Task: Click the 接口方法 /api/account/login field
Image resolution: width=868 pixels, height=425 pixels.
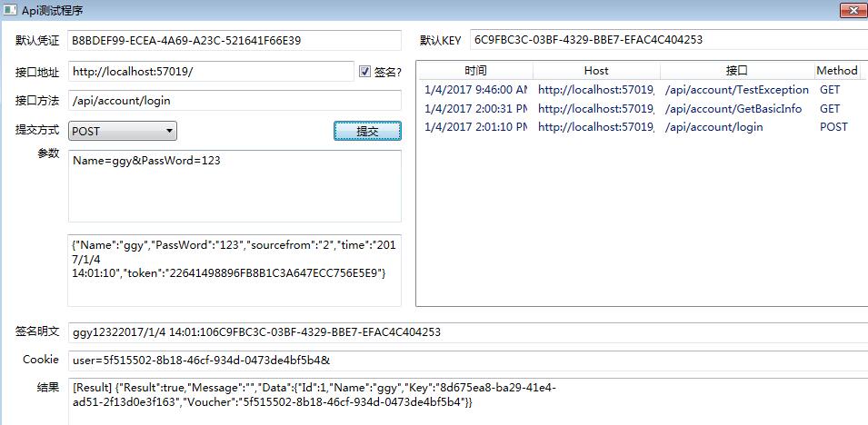Action: tap(234, 101)
